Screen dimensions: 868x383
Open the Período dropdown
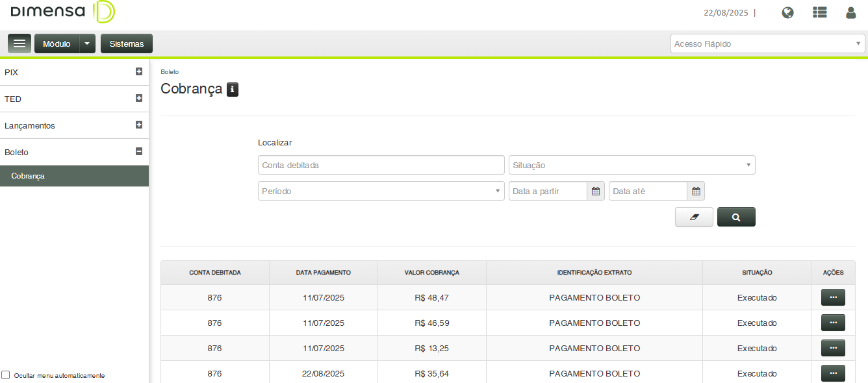tap(381, 191)
